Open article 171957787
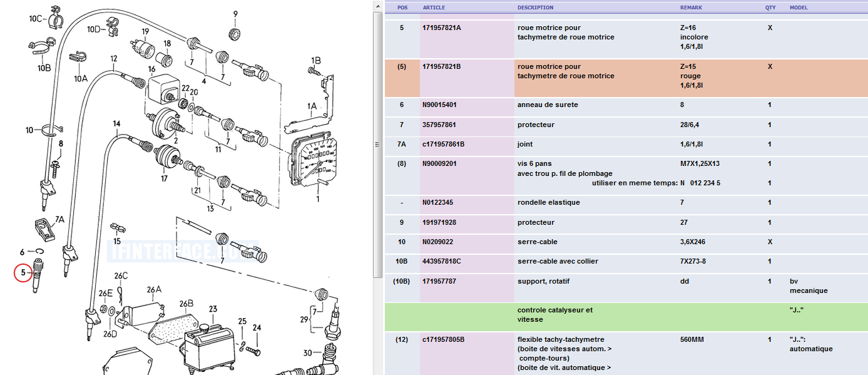The height and width of the screenshot is (375, 868). tap(439, 282)
